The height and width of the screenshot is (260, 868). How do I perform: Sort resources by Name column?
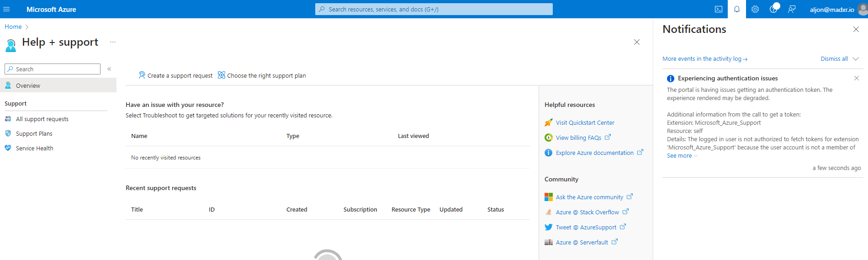(x=139, y=136)
